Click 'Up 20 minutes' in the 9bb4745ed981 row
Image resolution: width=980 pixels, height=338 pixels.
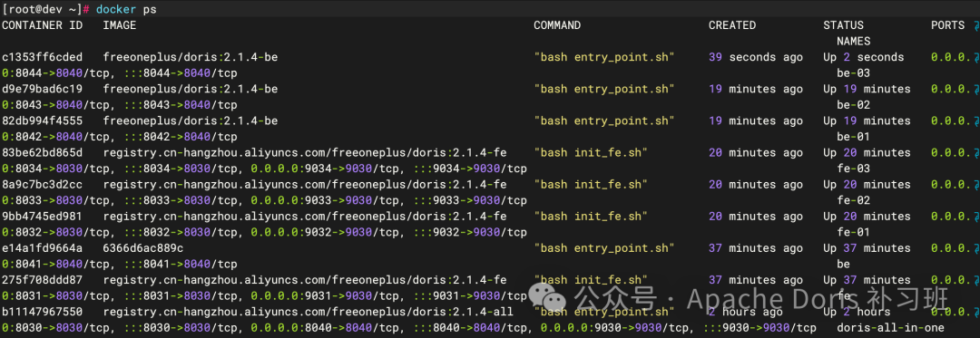coord(867,217)
